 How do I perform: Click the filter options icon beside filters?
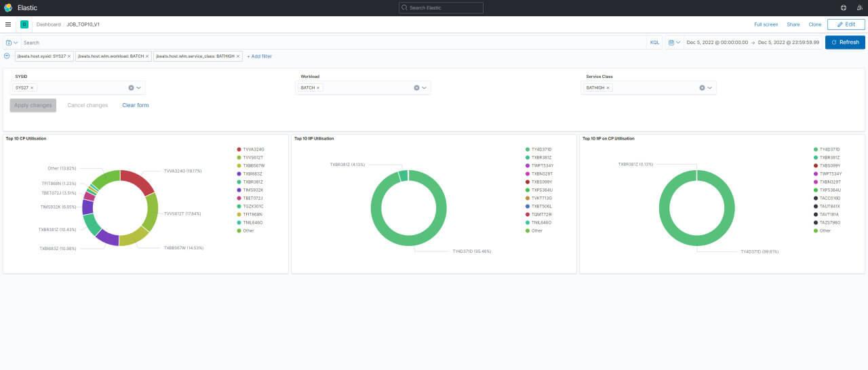click(7, 56)
